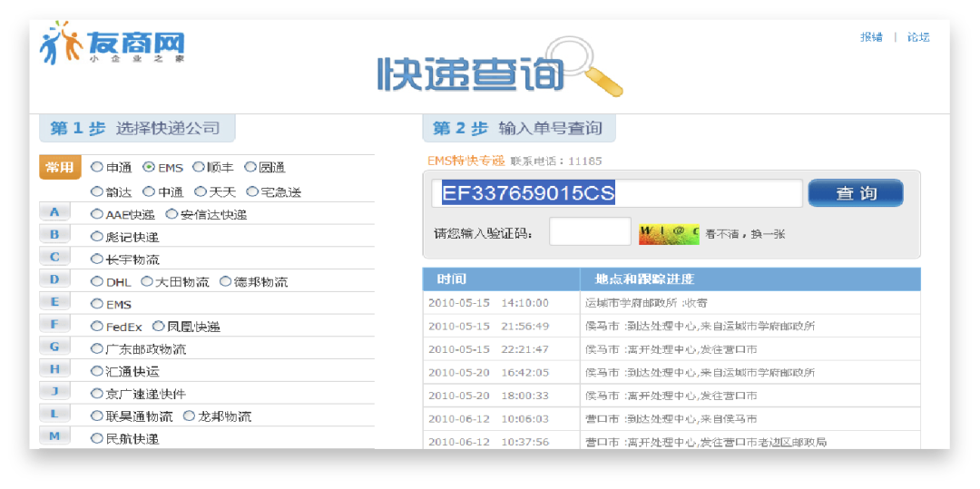This screenshot has width=980, height=489.
Task: Click the letter B index tab
Action: (54, 235)
